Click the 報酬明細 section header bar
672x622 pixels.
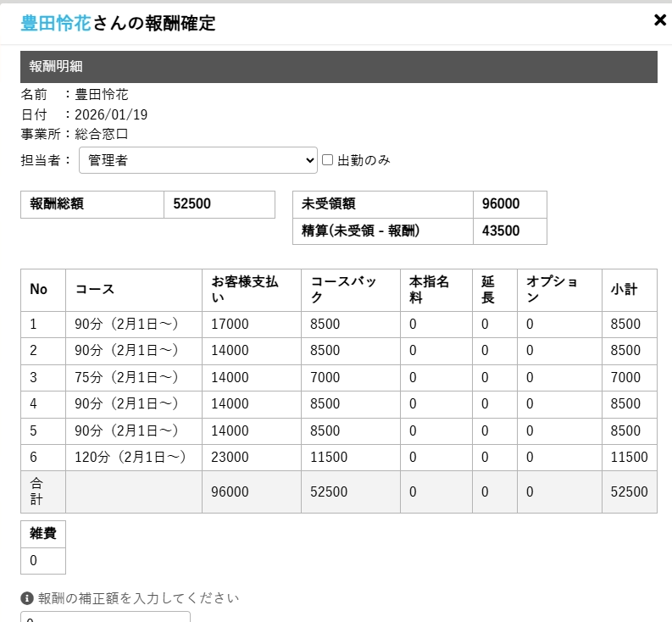pos(338,67)
